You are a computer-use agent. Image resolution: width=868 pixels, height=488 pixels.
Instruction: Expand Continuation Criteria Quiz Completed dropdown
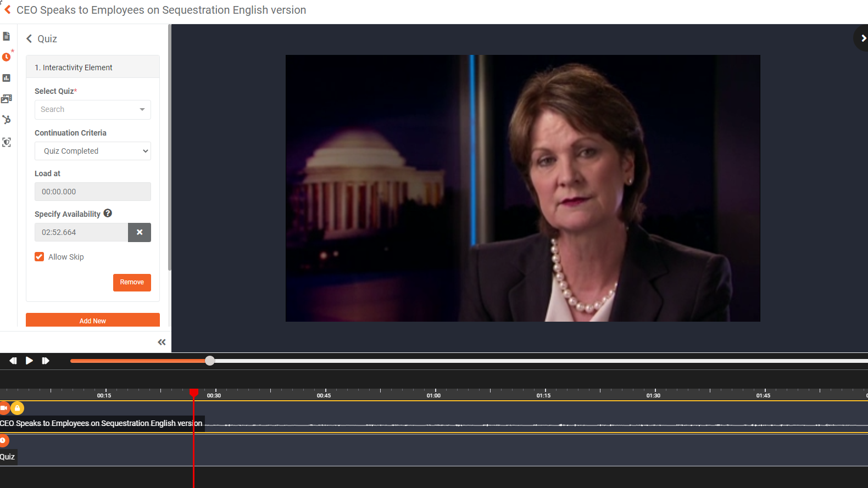[92, 151]
